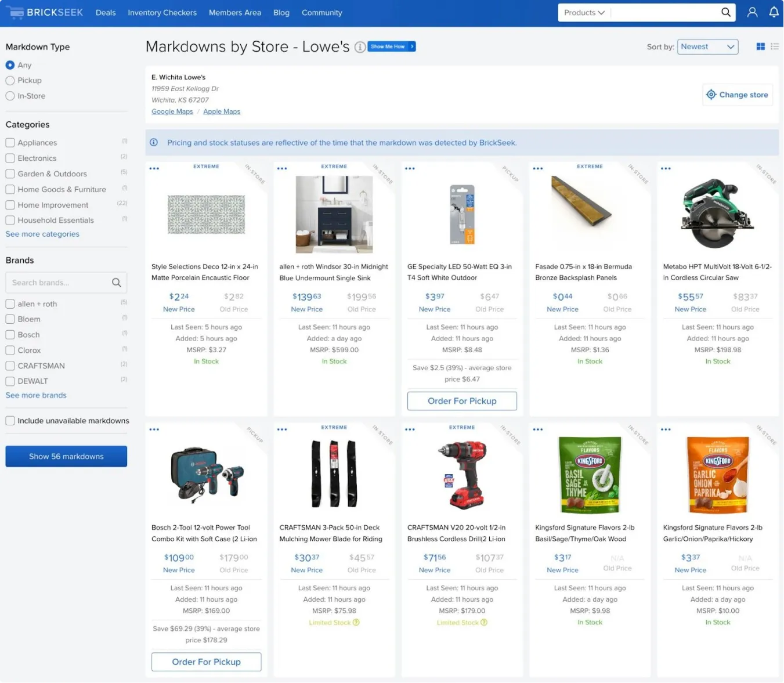This screenshot has width=784, height=683.
Task: Open options menu on Bosch 2-Tool card
Action: [154, 429]
